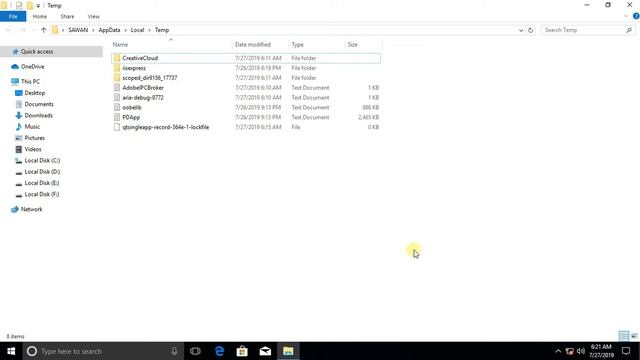Refresh the Temp folder listing
The height and width of the screenshot is (360, 640).
point(530,30)
